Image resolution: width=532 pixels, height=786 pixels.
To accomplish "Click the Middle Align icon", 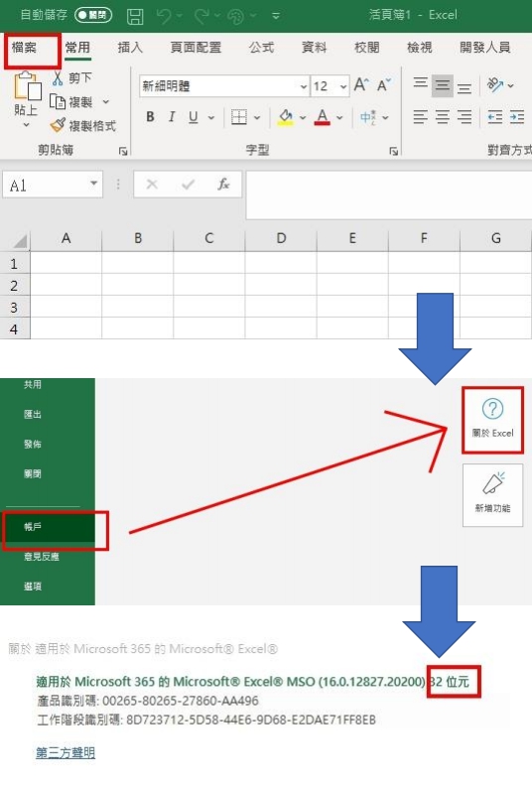I will (x=443, y=85).
